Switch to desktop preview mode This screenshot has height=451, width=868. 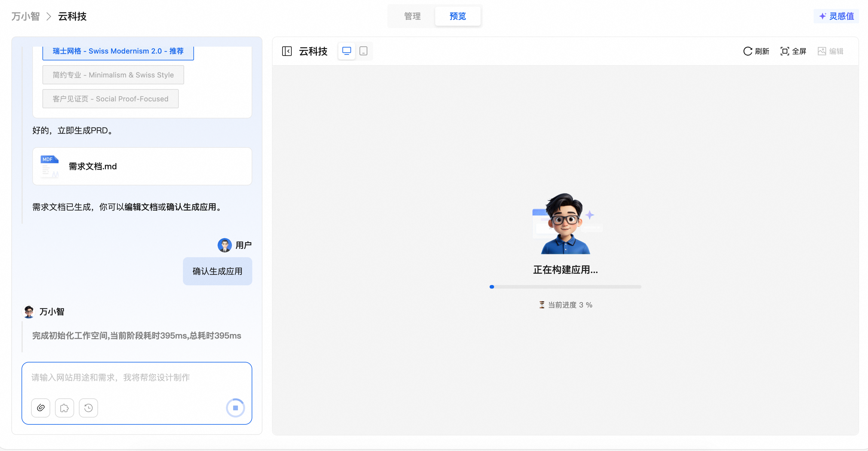click(346, 51)
